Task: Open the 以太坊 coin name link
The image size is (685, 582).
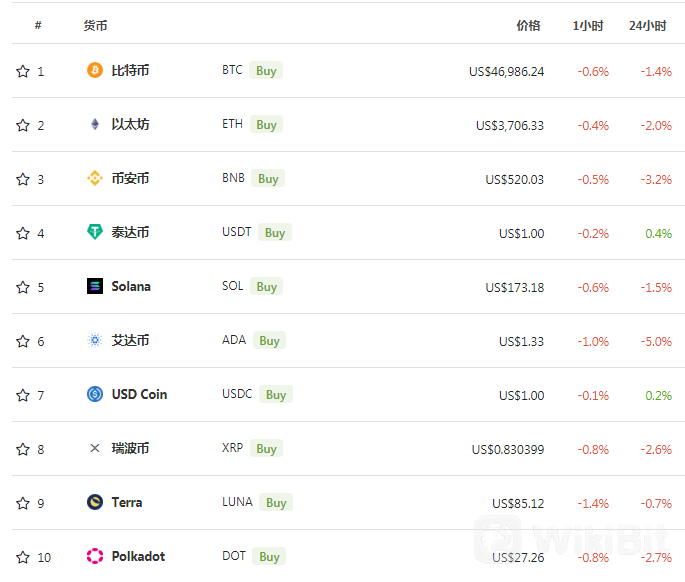Action: coord(130,125)
